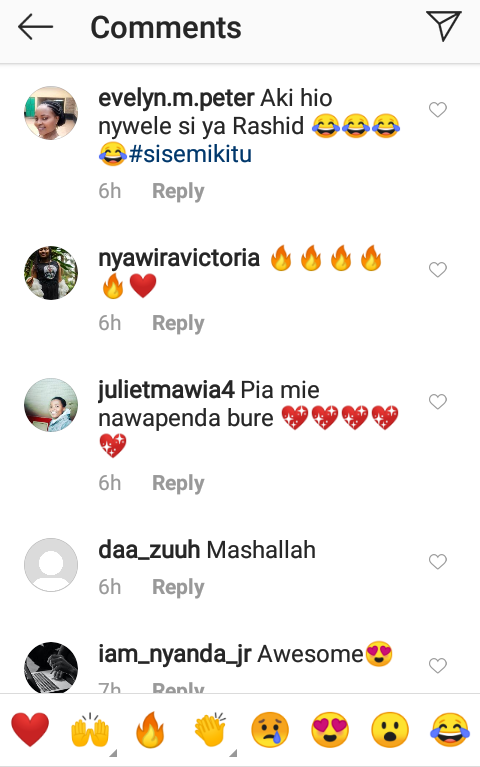Insert crying sad face emoji
The width and height of the screenshot is (480, 767).
coord(270,729)
